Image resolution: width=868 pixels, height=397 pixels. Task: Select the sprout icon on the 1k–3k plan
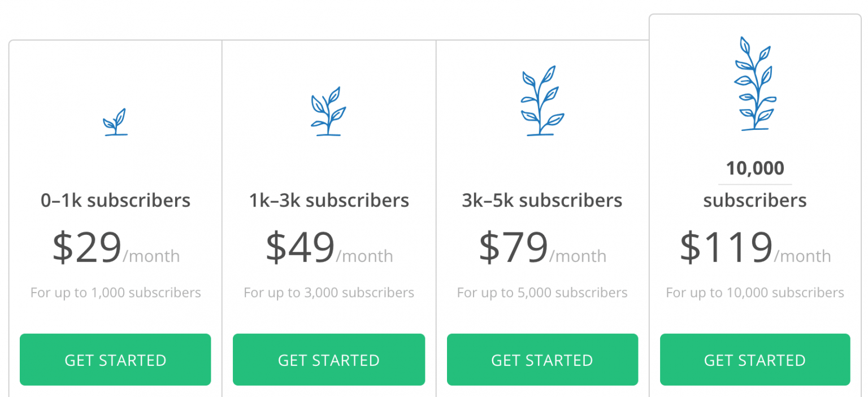328,110
